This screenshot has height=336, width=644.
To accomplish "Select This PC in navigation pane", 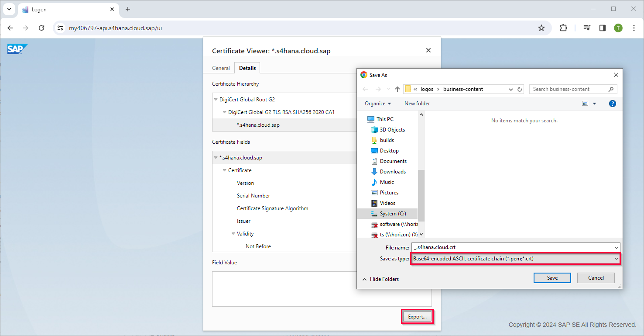I will (385, 119).
